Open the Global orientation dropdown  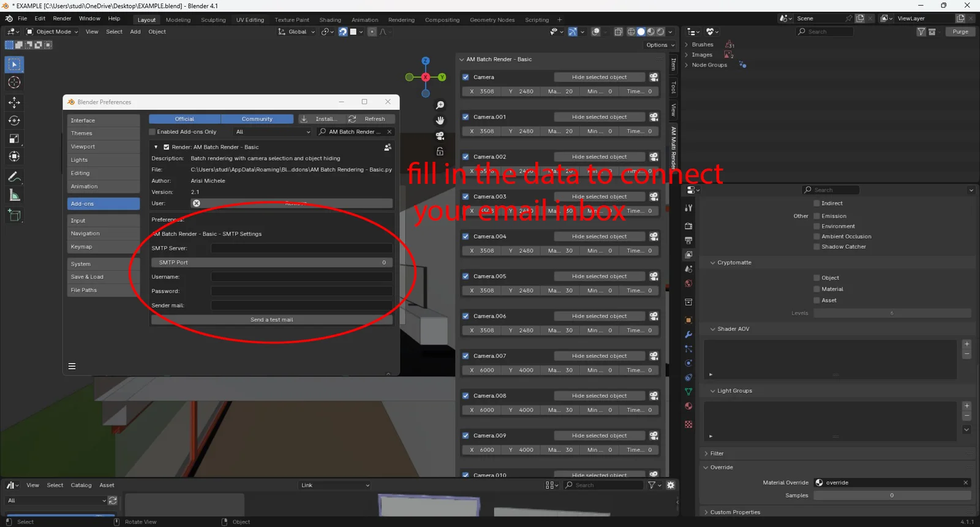pos(297,32)
